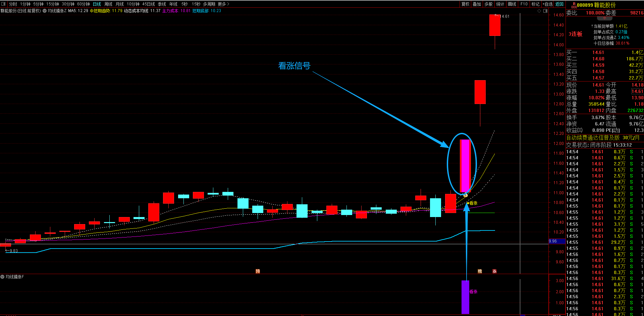The height and width of the screenshot is (316, 644).
Task: Click the 中短期趋势: 11.79 indicator label
Action: 106,11
